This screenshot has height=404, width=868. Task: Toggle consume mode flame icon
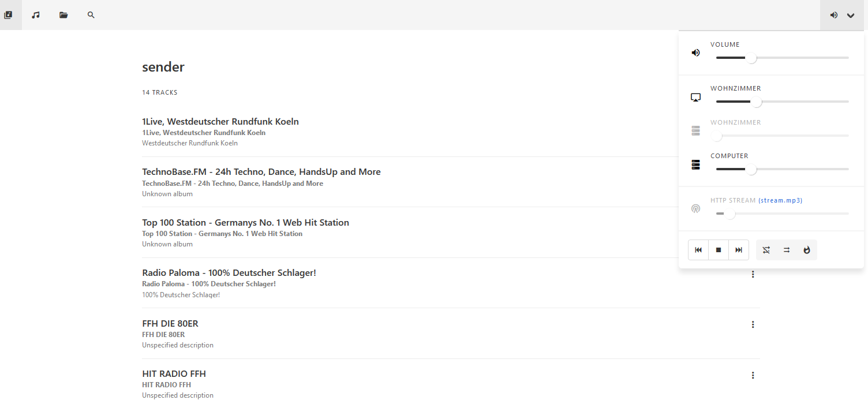coord(807,250)
